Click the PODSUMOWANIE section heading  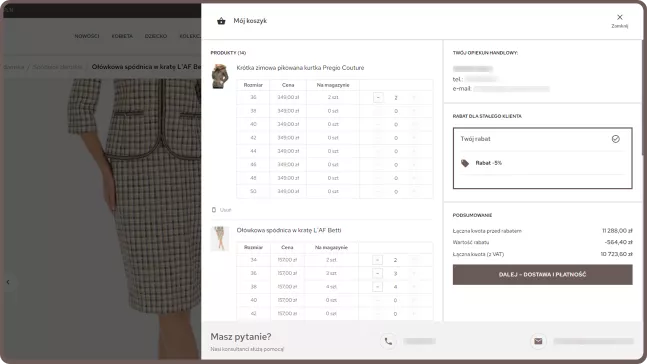(472, 215)
